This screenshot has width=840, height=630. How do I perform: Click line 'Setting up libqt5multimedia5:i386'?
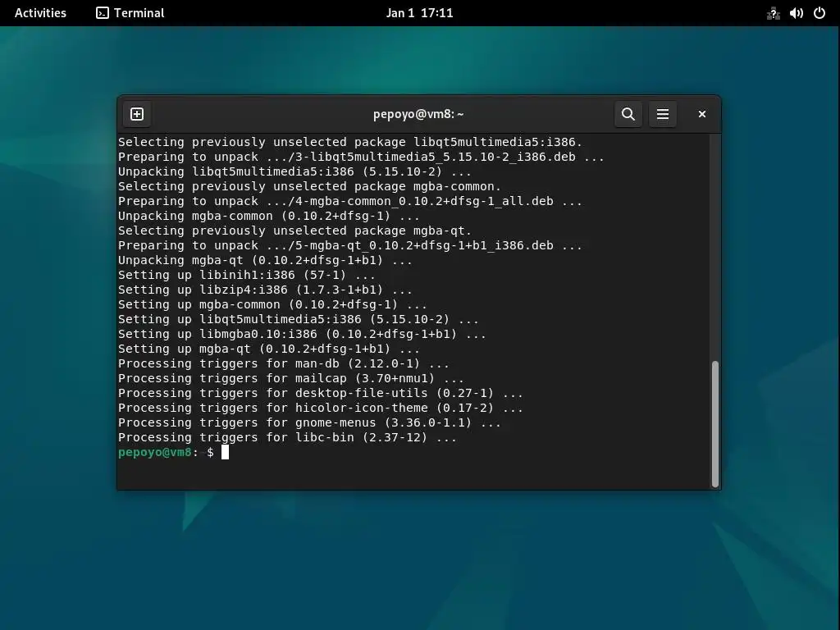[x=299, y=319]
